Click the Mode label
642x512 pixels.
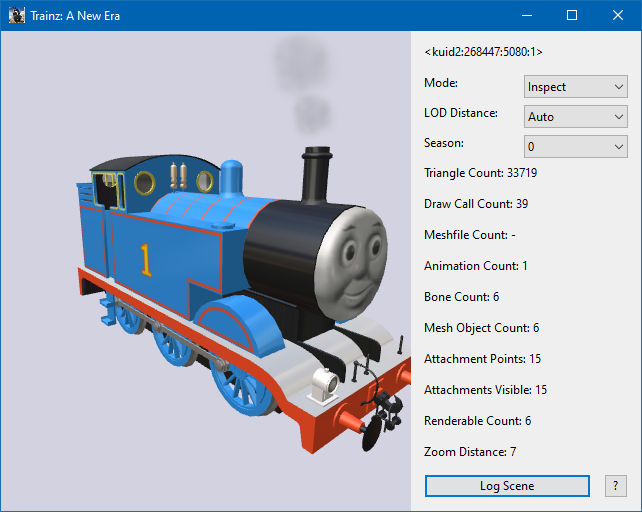(x=441, y=83)
